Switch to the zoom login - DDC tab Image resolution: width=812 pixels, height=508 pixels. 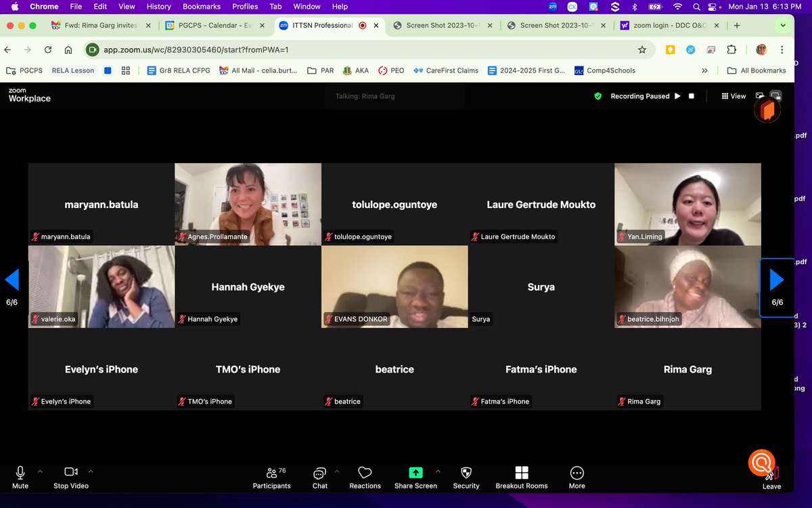[669, 26]
